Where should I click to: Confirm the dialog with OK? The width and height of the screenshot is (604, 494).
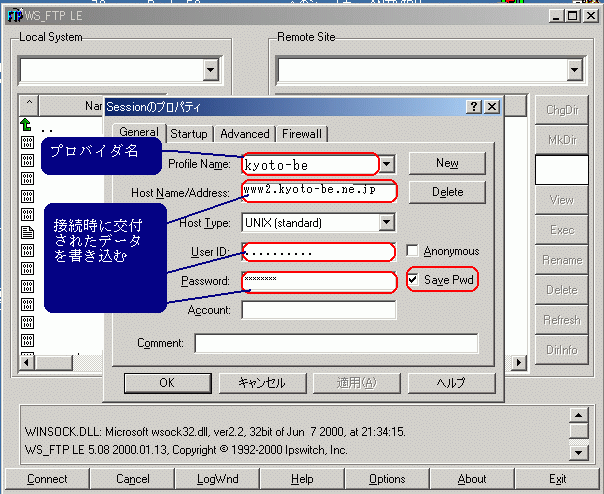click(x=168, y=383)
